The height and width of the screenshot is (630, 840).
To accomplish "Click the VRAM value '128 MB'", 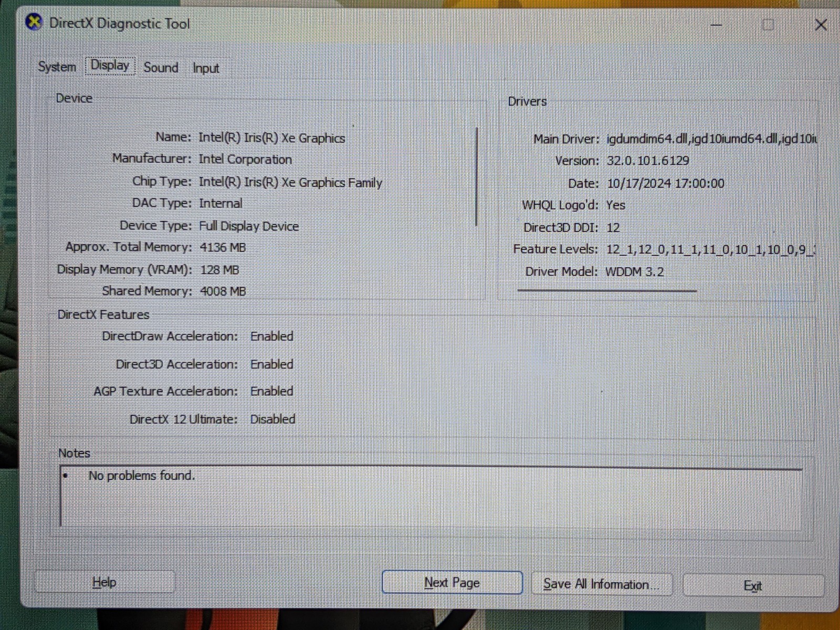I will click(219, 270).
